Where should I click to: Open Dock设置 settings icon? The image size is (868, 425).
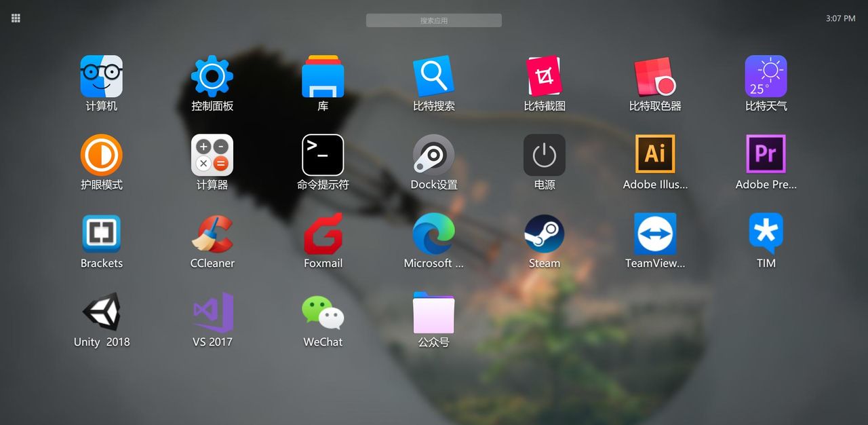click(x=434, y=155)
